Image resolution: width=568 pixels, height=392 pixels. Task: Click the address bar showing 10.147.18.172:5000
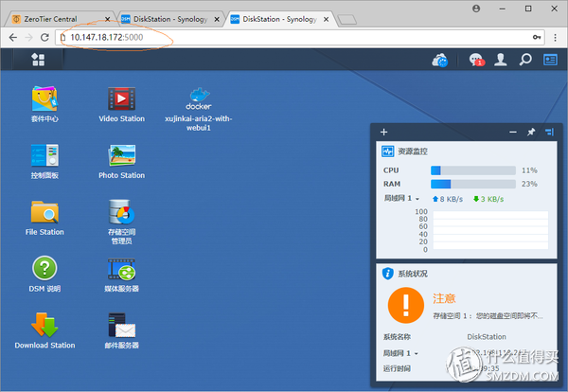click(299, 37)
